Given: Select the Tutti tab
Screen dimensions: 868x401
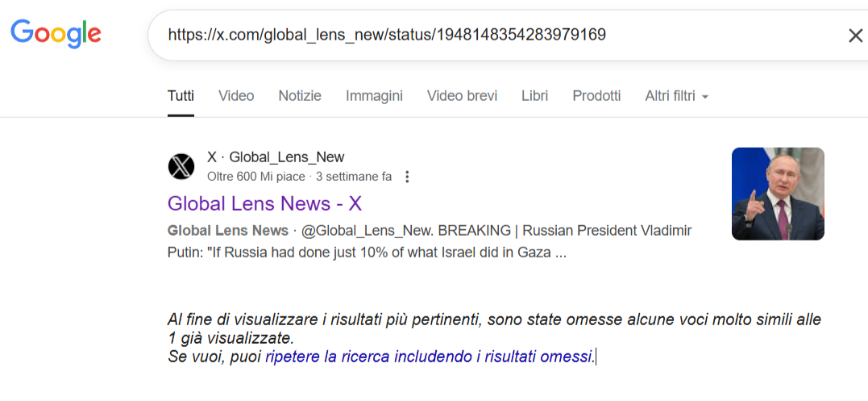Looking at the screenshot, I should point(181,96).
